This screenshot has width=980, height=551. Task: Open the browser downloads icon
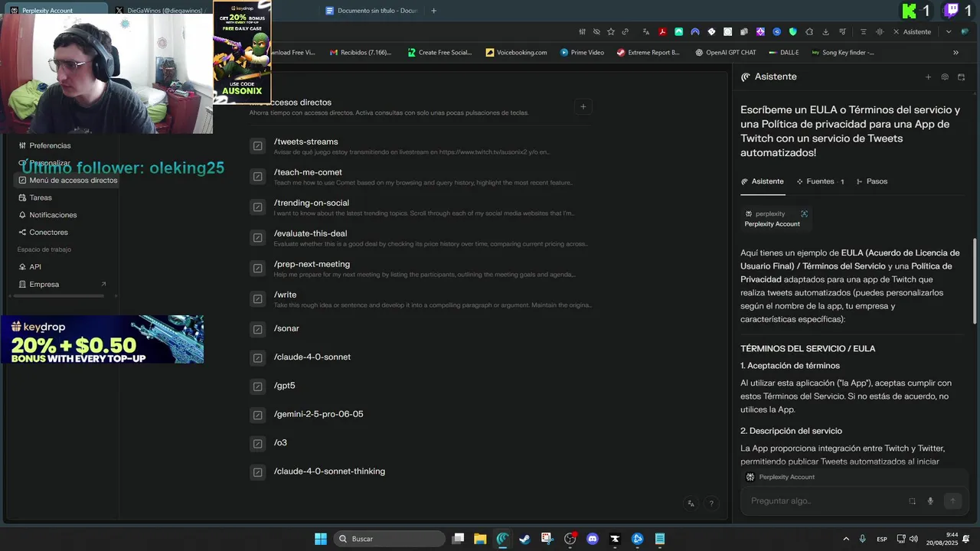[826, 32]
